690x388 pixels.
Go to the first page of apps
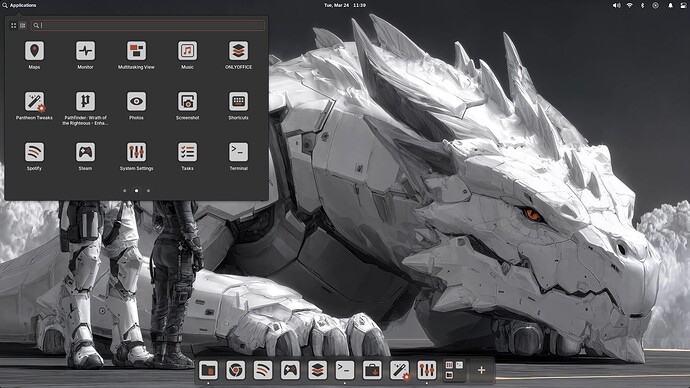pyautogui.click(x=125, y=190)
